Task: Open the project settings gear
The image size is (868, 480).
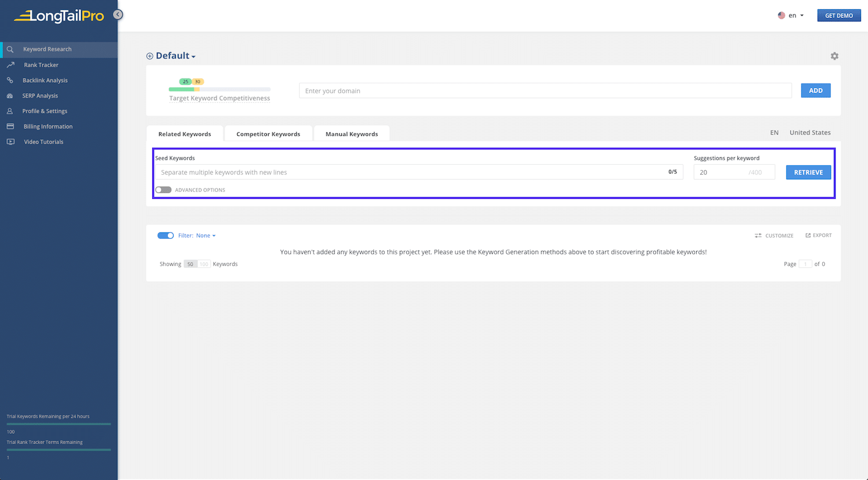Action: [834, 56]
